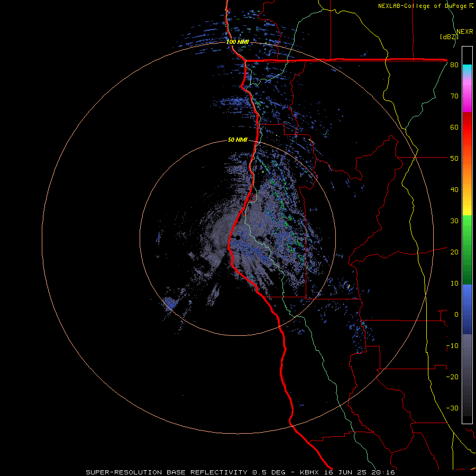
Task: Click the 20 dBZ scale value
Action: (x=454, y=252)
